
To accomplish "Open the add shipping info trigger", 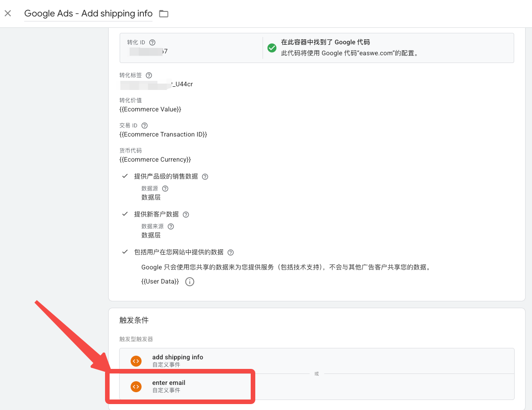I will pyautogui.click(x=178, y=357).
